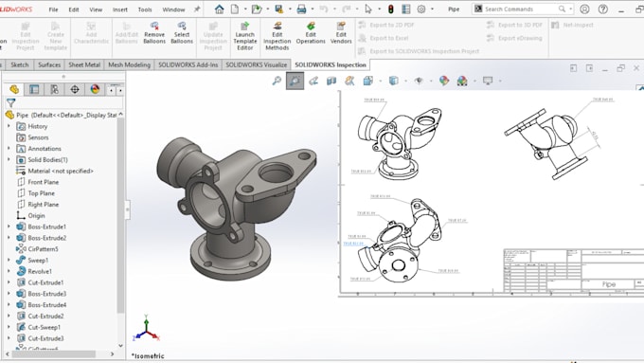Click the Home icon in the top toolbar

220,9
